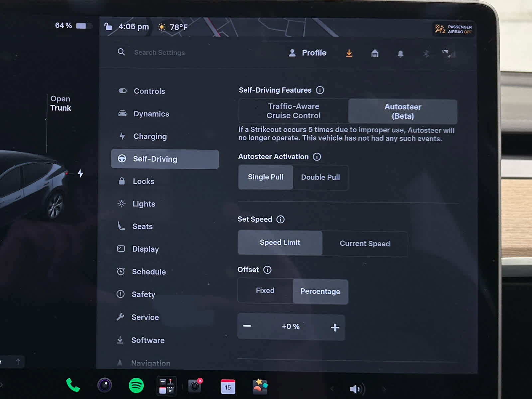Screen dimensions: 532x399
Task: Tap the 4:05 pm clock
Action: tap(134, 27)
